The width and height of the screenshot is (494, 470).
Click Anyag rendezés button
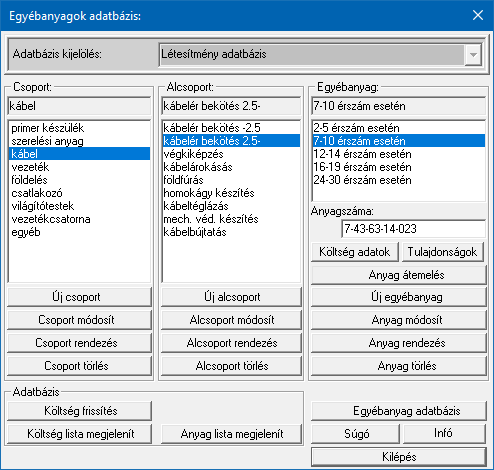pyautogui.click(x=399, y=343)
